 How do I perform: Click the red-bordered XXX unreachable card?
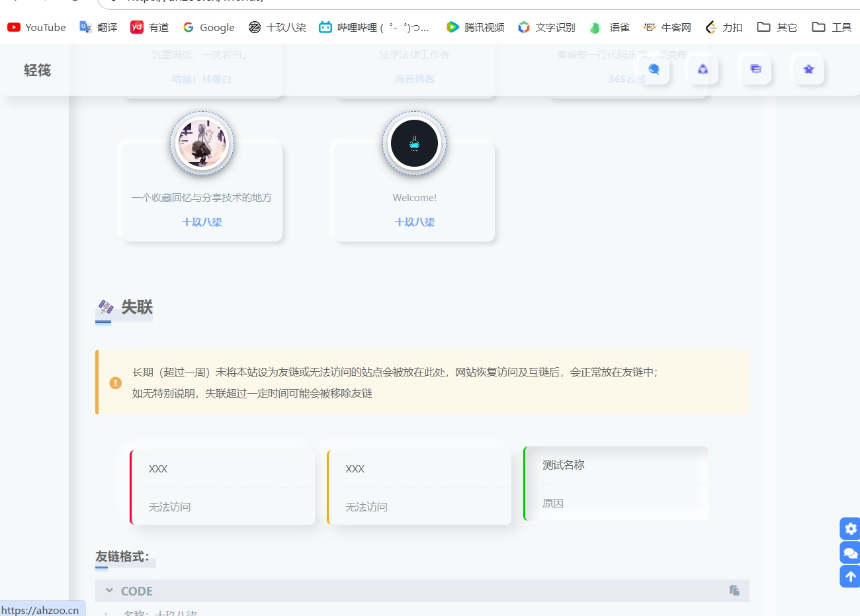[x=223, y=488]
